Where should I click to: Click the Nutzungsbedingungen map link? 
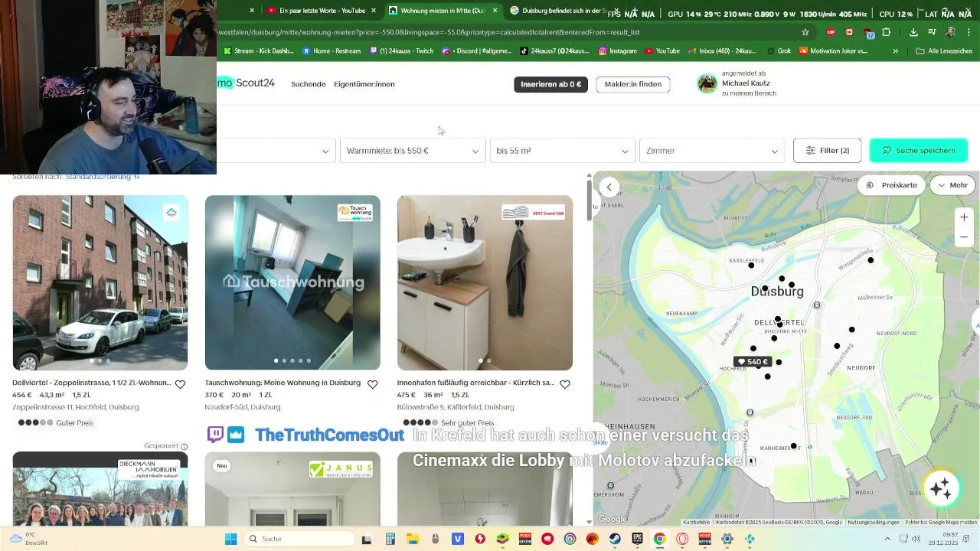[873, 522]
